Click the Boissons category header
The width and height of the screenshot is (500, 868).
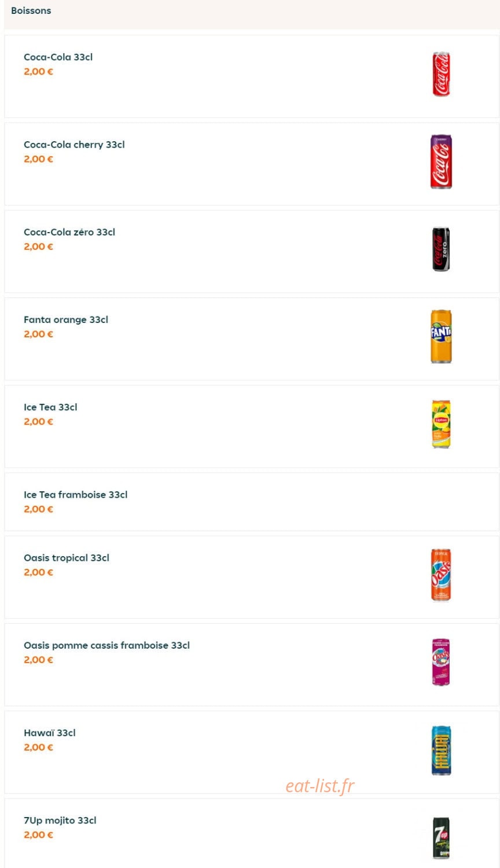(x=31, y=10)
